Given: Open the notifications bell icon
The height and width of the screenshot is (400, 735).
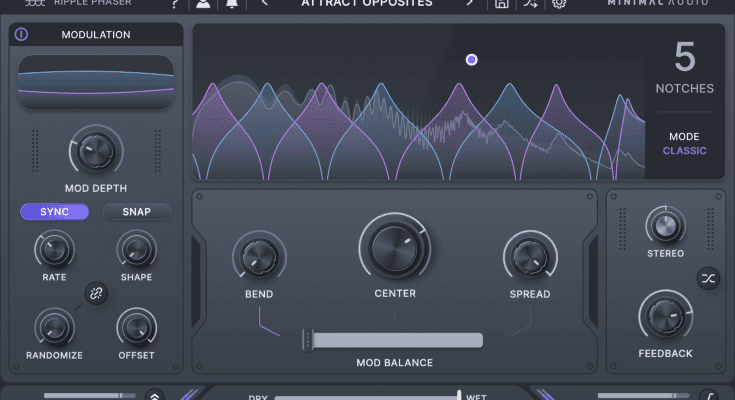Looking at the screenshot, I should pos(232,4).
